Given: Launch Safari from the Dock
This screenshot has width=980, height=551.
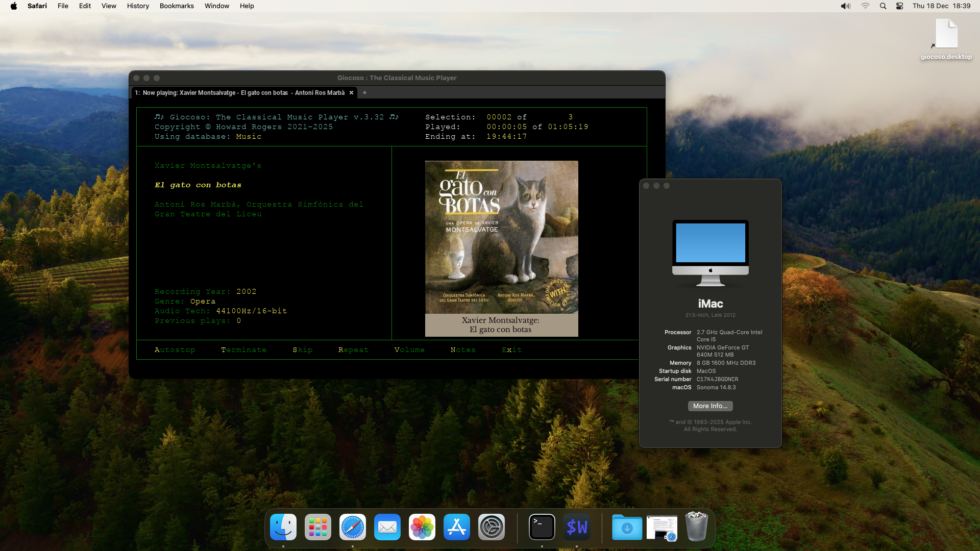Looking at the screenshot, I should tap(353, 527).
